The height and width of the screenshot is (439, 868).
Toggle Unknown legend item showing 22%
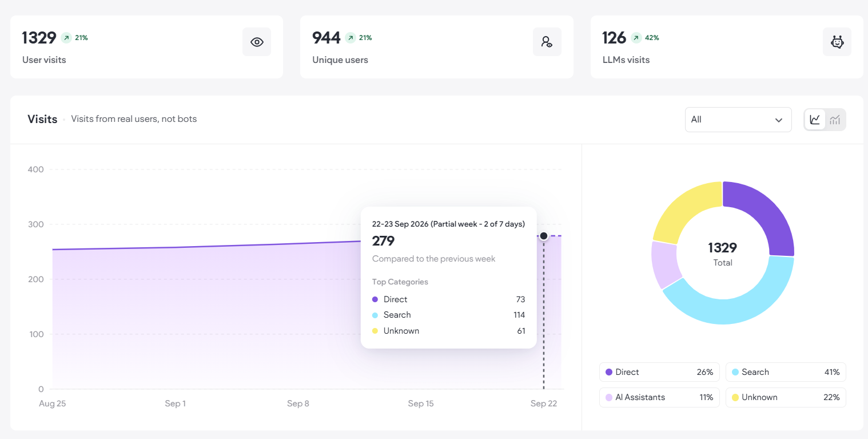point(786,397)
